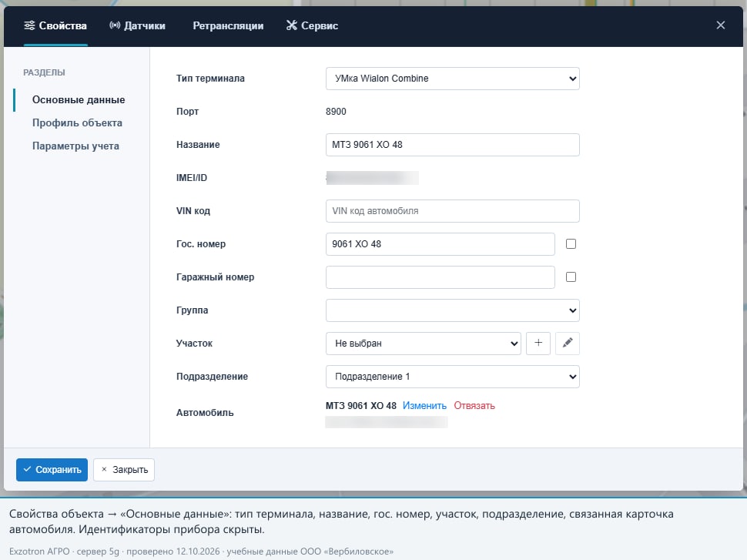The width and height of the screenshot is (747, 560).
Task: Enable the checkbox beside Гаражный номер
Action: coord(571,277)
